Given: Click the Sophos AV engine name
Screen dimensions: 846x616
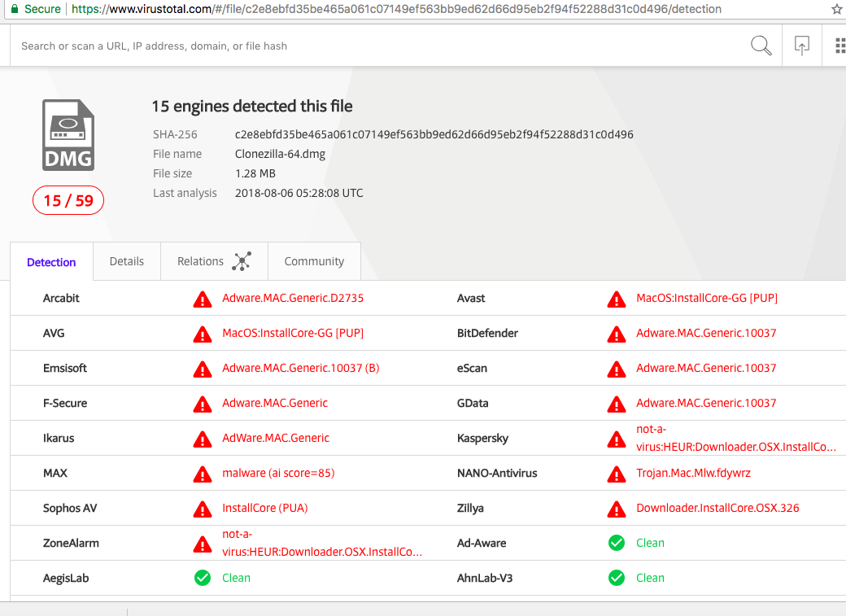Looking at the screenshot, I should click(x=70, y=508).
